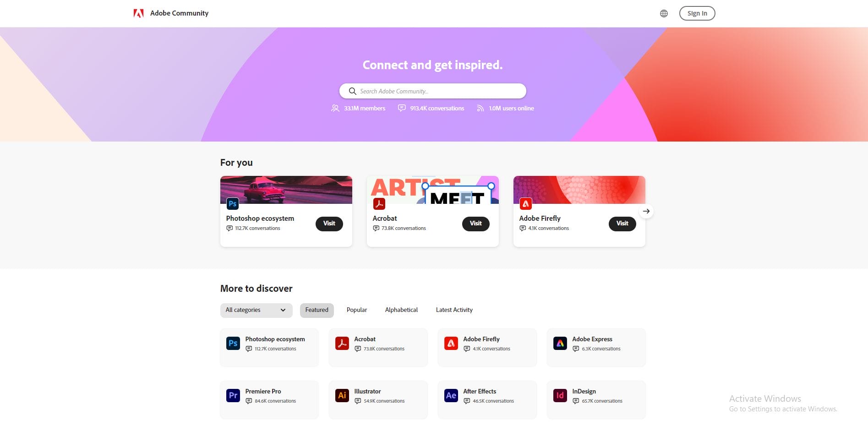Expand the All categories dropdown

[256, 310]
